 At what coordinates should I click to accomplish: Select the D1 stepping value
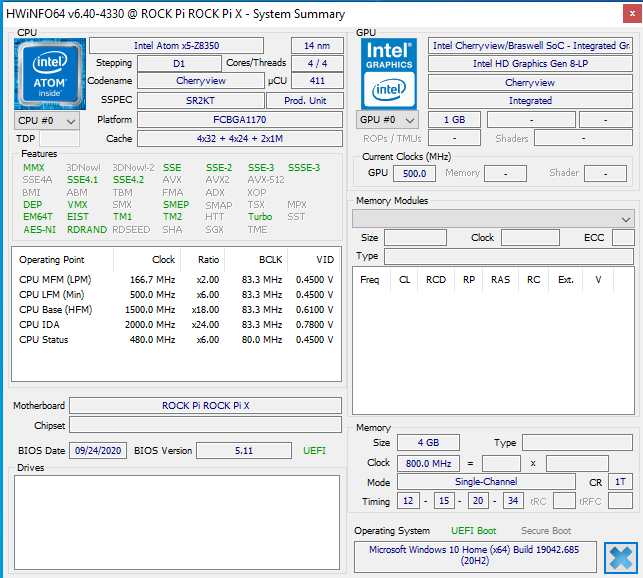(x=179, y=64)
